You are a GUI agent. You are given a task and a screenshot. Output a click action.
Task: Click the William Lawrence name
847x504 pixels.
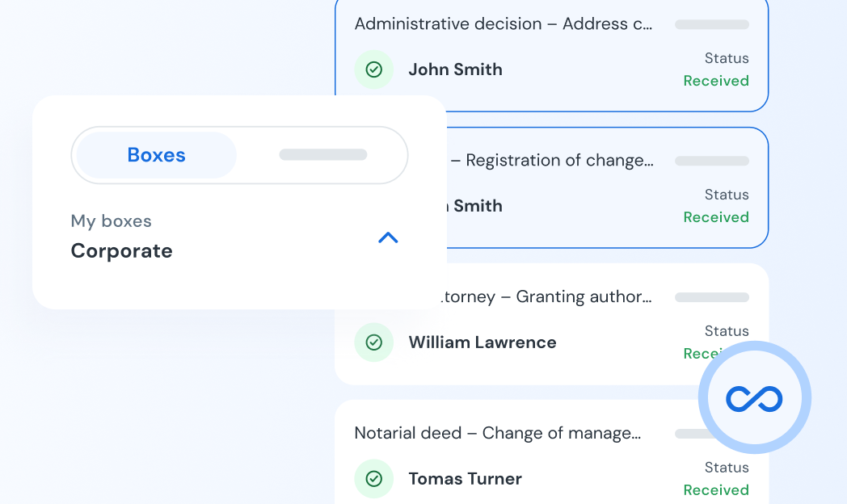point(482,342)
